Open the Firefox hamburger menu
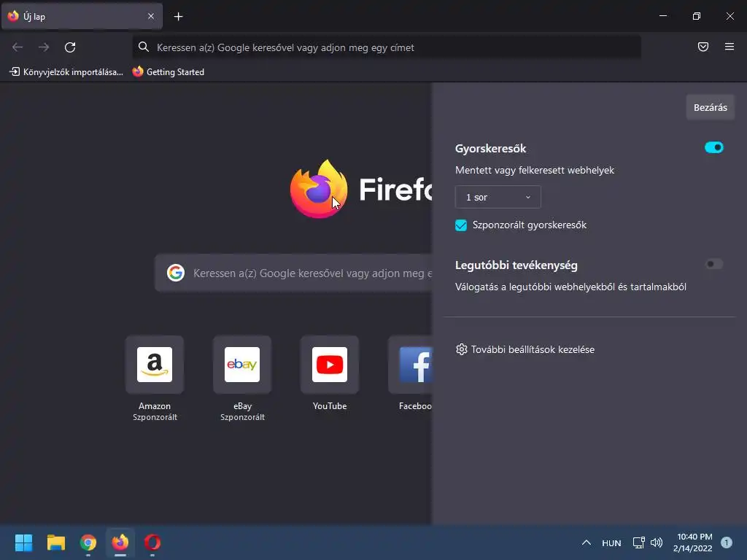 coord(729,47)
